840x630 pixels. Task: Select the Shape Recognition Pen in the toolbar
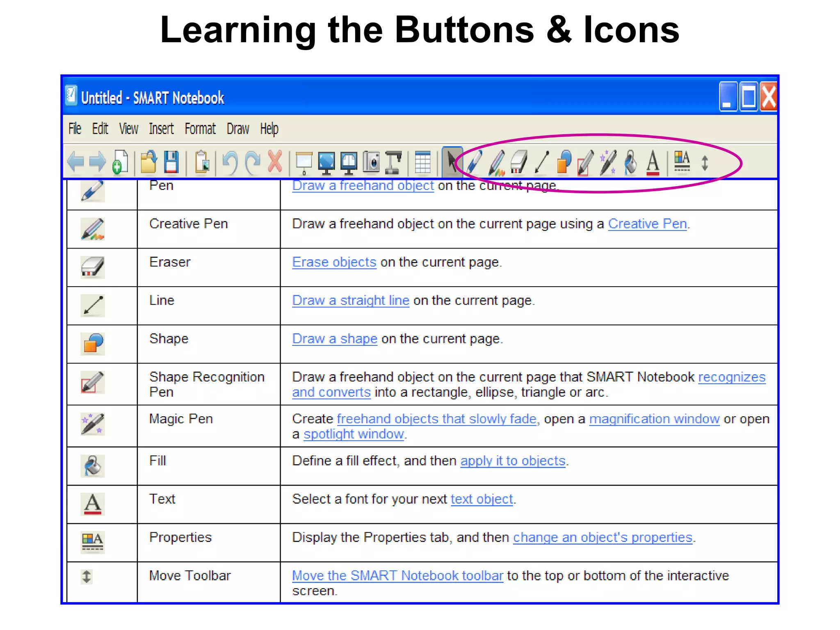click(586, 163)
